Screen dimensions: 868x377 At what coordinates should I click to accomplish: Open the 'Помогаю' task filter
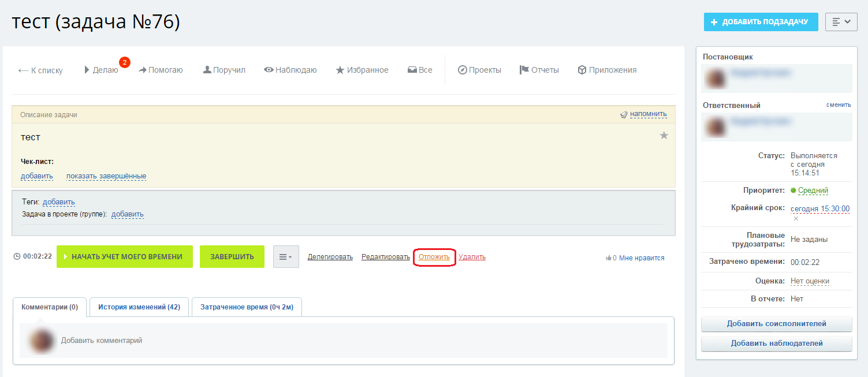tap(161, 70)
